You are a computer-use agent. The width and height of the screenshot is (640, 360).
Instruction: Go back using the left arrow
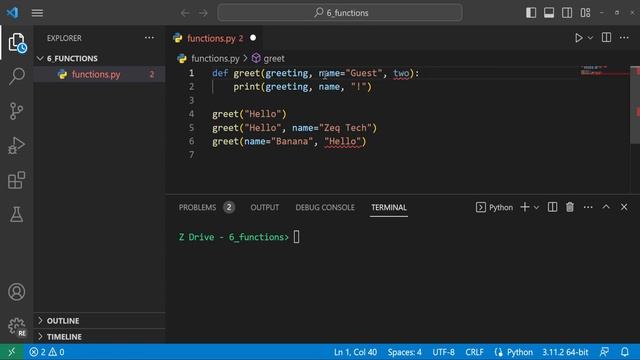(185, 13)
